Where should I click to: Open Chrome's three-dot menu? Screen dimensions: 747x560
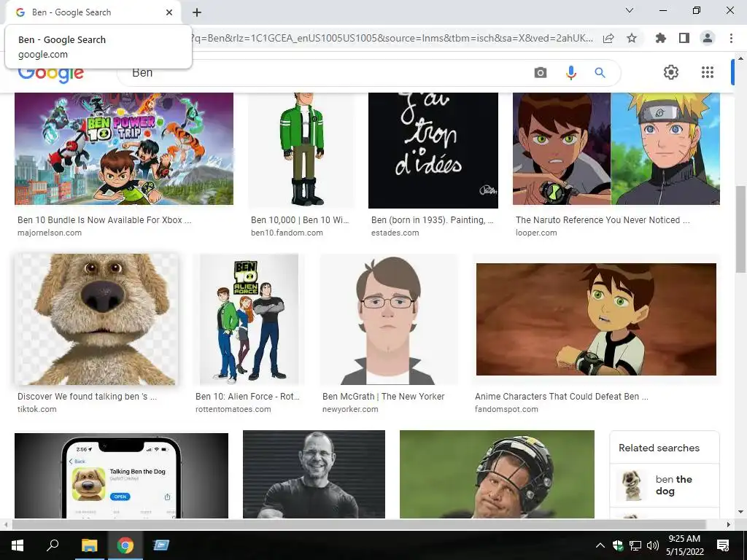pyautogui.click(x=731, y=38)
